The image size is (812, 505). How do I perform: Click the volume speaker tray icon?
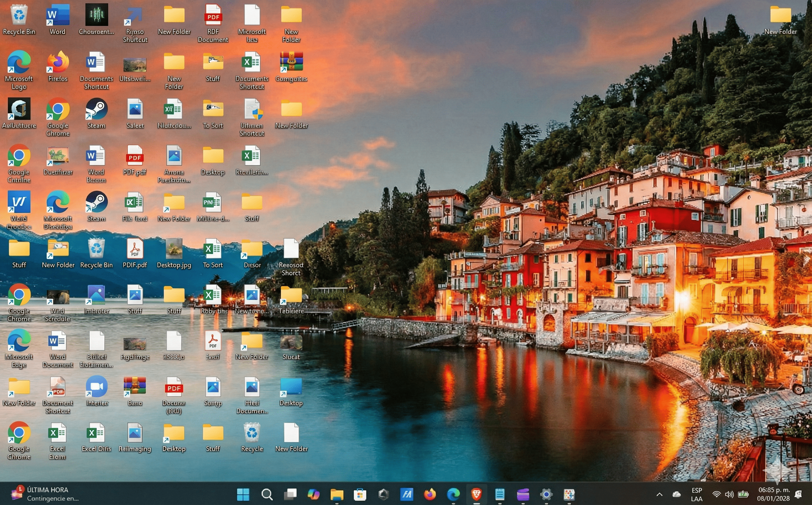click(729, 494)
